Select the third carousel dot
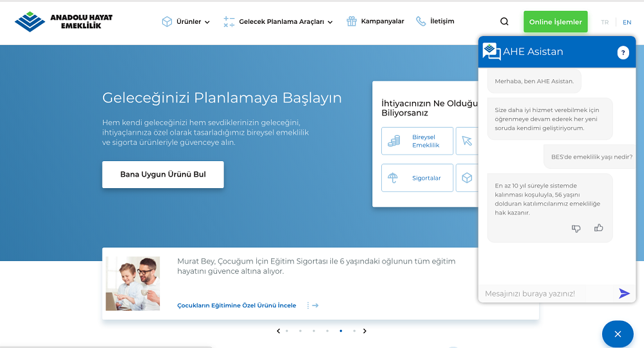The image size is (644, 348). tap(314, 331)
